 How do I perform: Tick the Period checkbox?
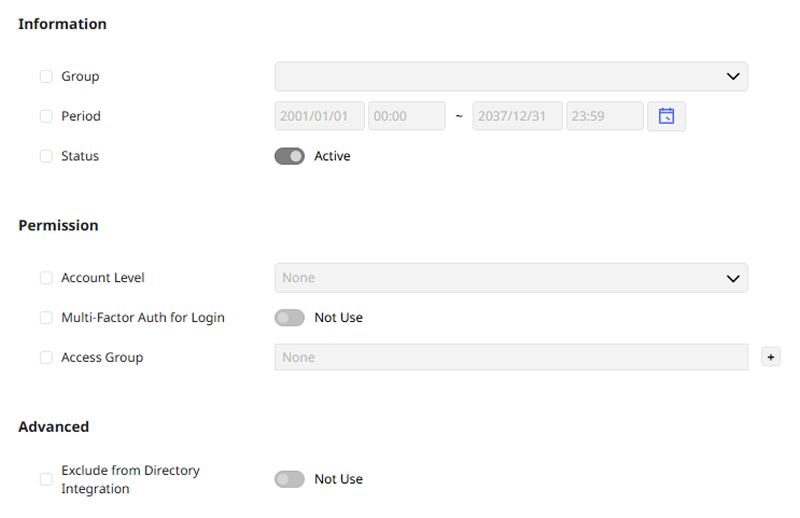pos(46,116)
